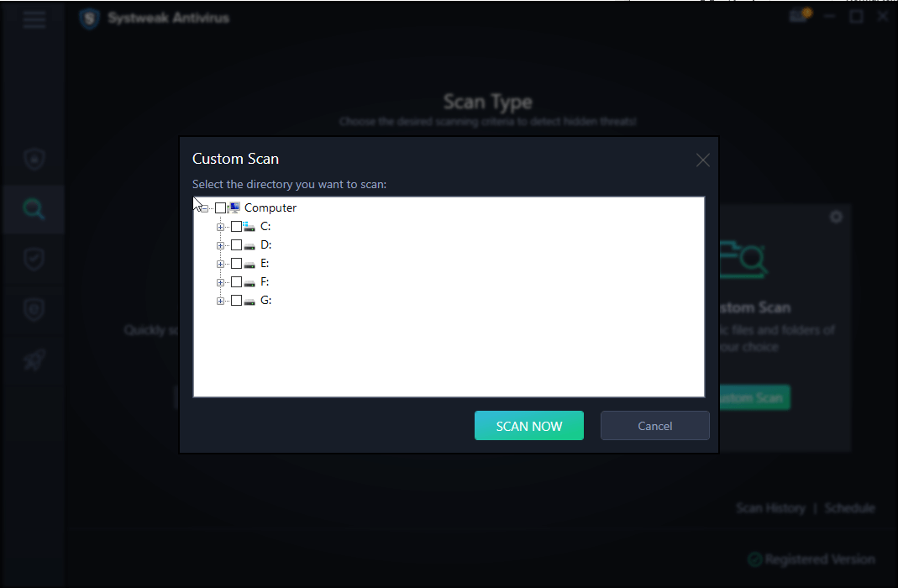Close the Custom Scan dialog with the X
The image size is (898, 588).
click(702, 160)
